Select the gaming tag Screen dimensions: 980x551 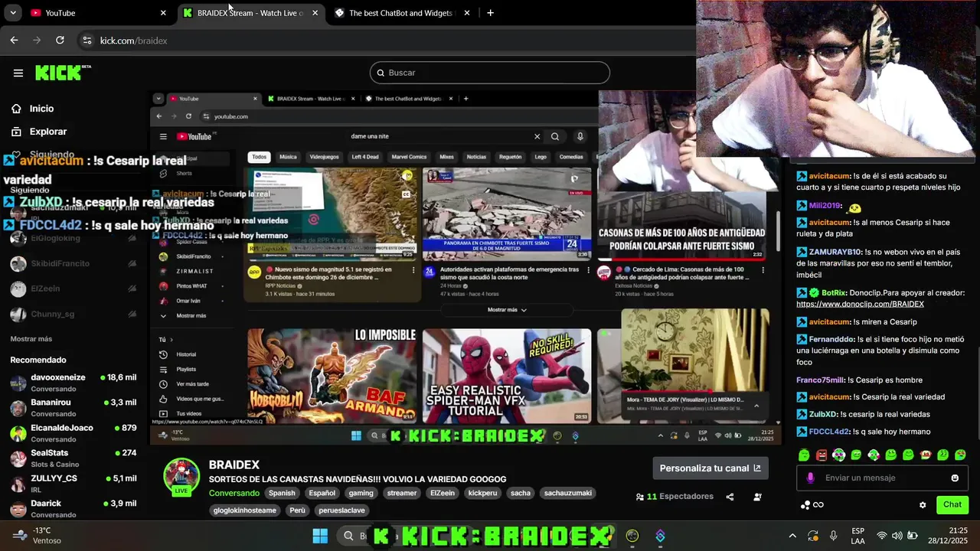click(361, 494)
